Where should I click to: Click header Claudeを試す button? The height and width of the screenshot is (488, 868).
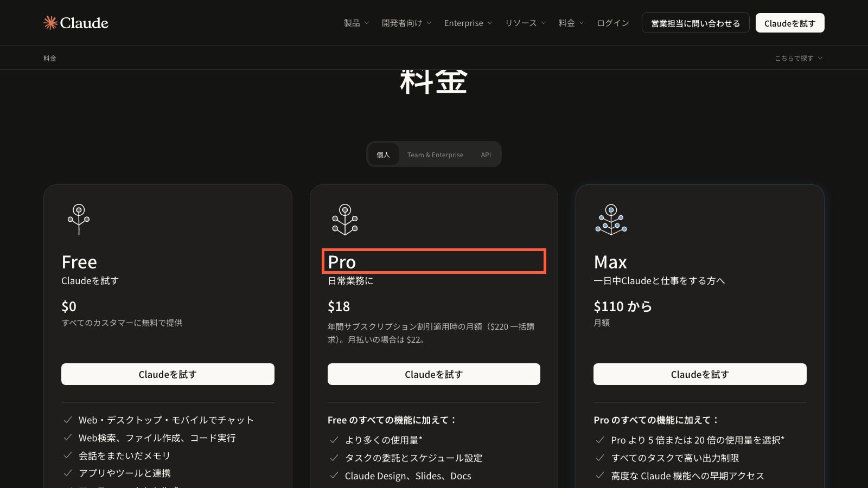[x=790, y=23]
